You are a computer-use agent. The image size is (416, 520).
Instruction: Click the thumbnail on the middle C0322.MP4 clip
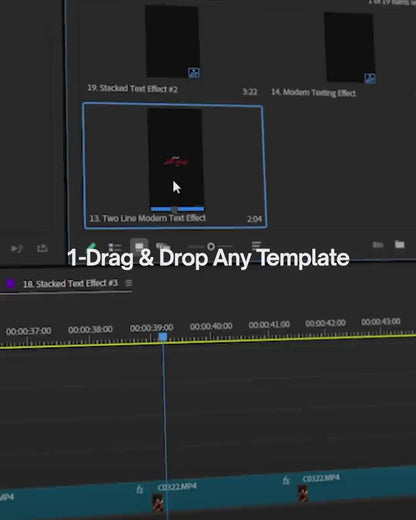[158, 502]
